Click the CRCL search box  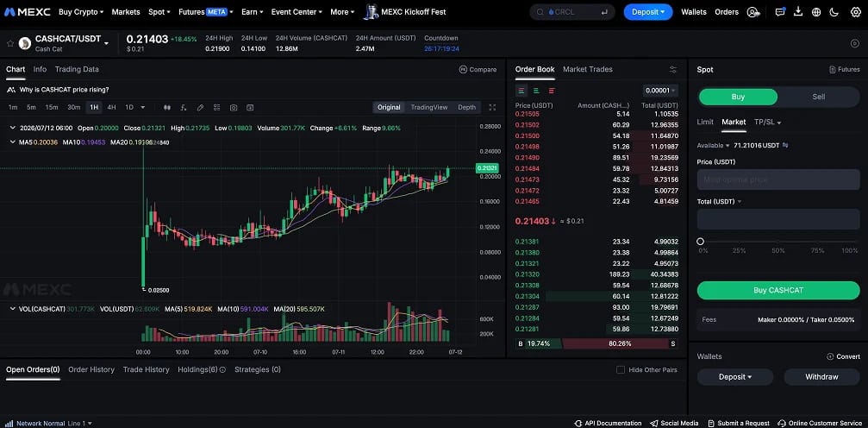[x=572, y=11]
